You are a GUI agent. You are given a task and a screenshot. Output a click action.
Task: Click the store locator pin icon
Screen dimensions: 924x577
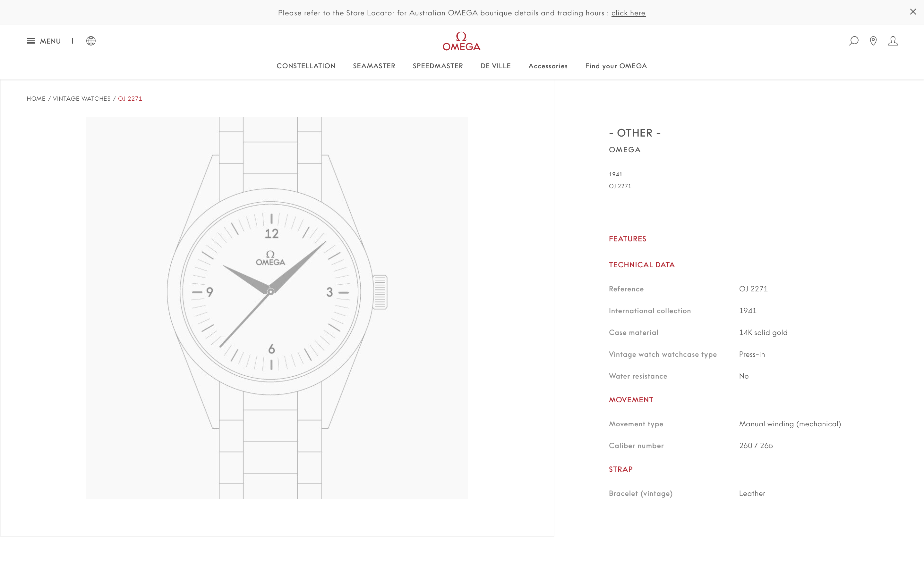[873, 41]
